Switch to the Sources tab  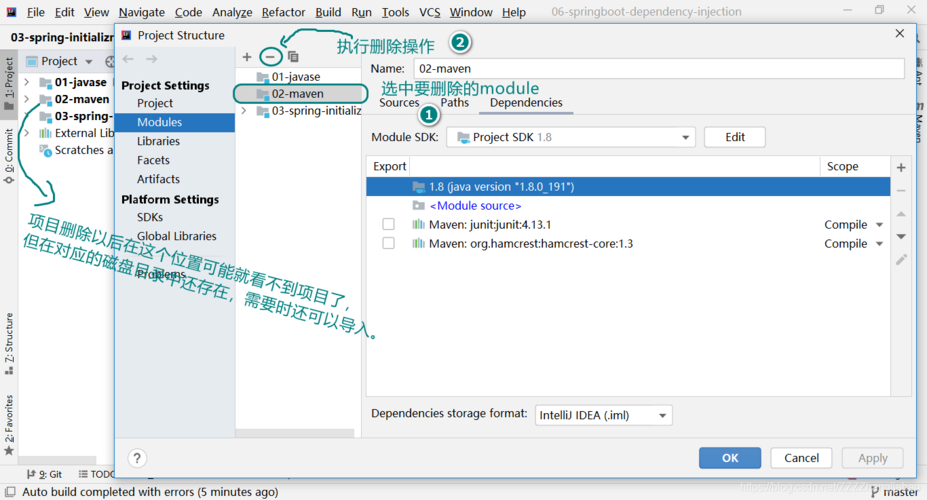tap(399, 103)
